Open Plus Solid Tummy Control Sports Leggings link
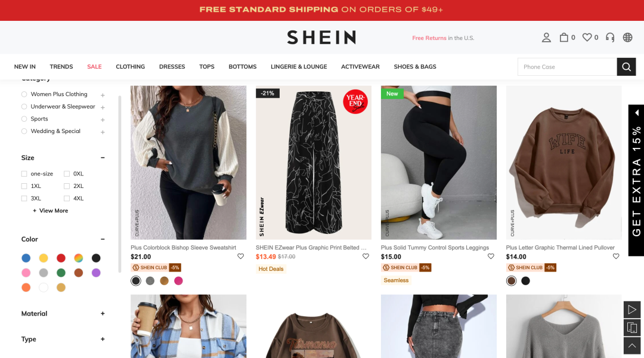Screen dimensions: 644x358 [435, 248]
